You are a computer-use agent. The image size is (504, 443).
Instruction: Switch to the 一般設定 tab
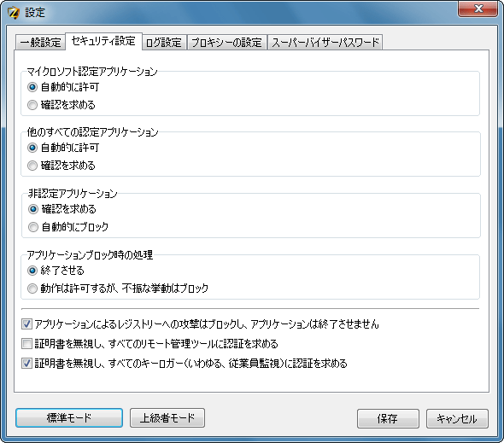pos(40,43)
